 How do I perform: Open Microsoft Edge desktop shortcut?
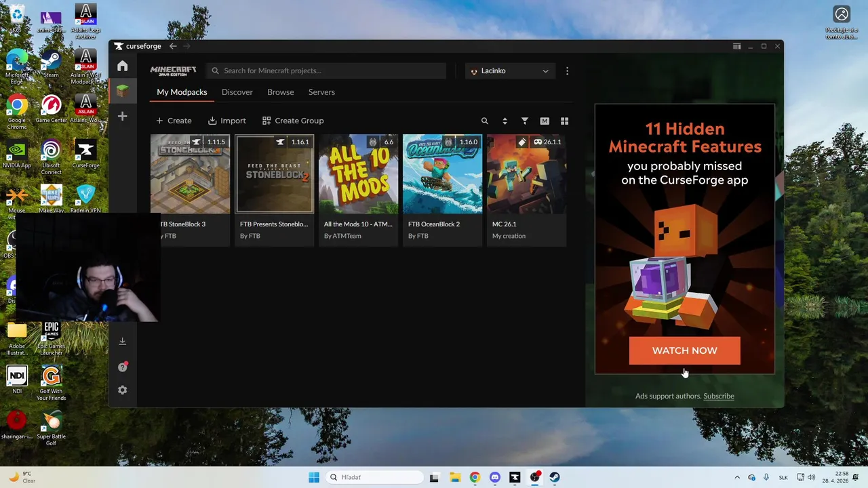pyautogui.click(x=17, y=67)
